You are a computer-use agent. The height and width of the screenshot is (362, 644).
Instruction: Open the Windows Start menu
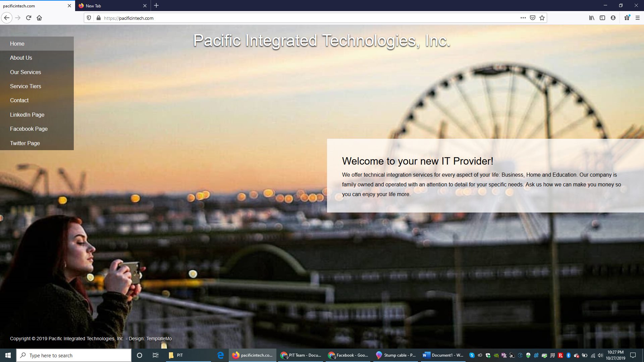[8, 355]
